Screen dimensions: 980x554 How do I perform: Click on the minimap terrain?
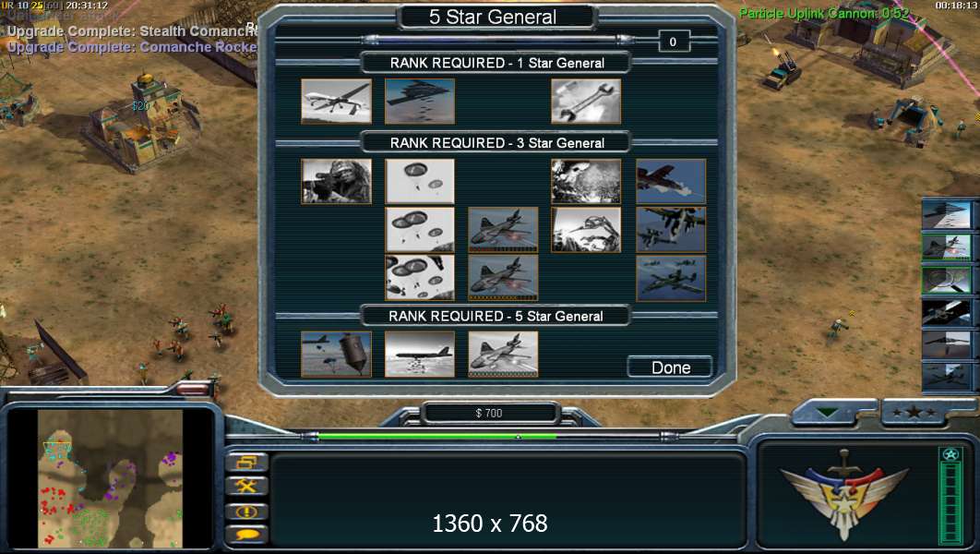(x=110, y=478)
